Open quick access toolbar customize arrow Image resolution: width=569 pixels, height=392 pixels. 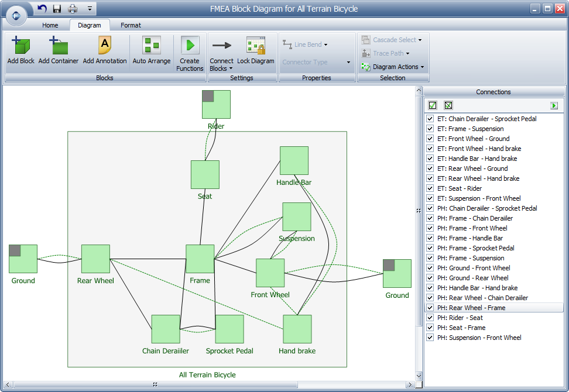(90, 9)
